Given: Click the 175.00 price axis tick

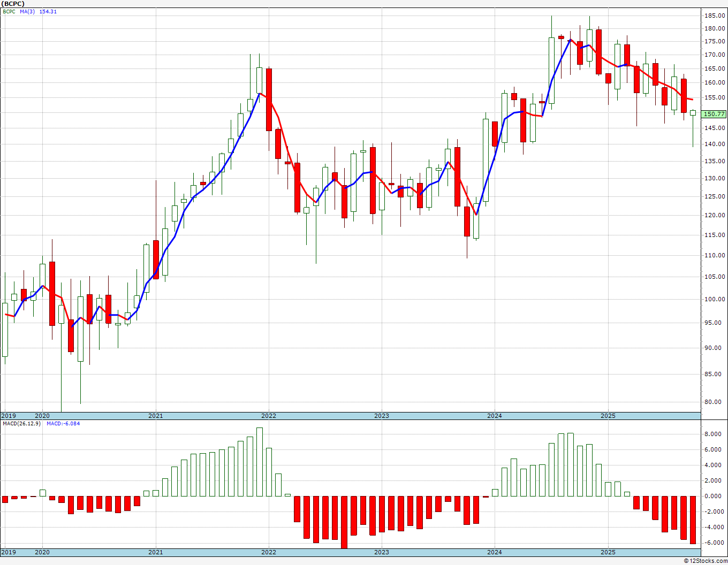Looking at the screenshot, I should (715, 42).
